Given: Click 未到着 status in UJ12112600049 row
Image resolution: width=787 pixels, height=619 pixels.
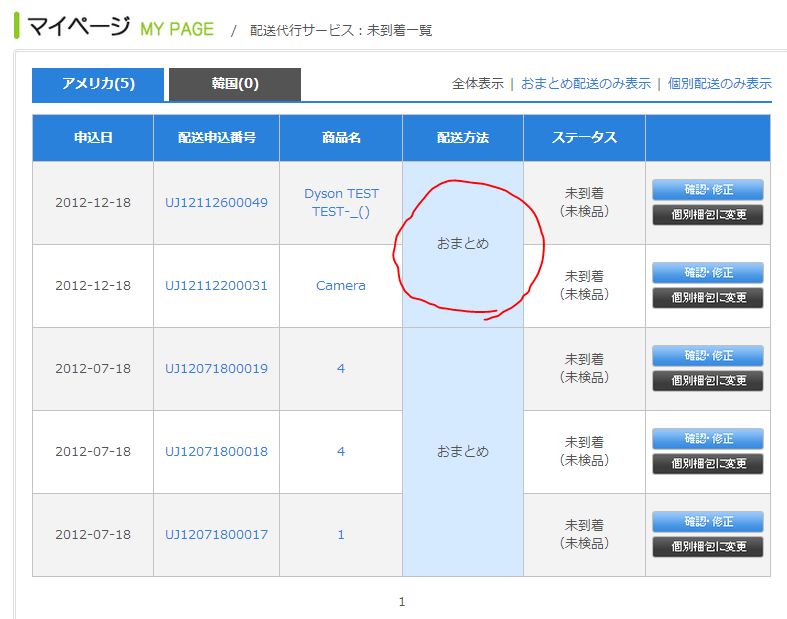Looking at the screenshot, I should pyautogui.click(x=584, y=193).
